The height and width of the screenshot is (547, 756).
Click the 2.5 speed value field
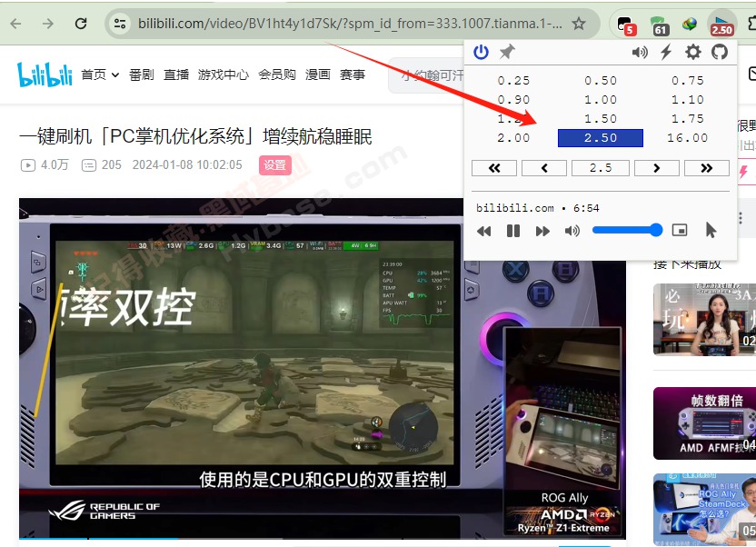[x=601, y=168]
